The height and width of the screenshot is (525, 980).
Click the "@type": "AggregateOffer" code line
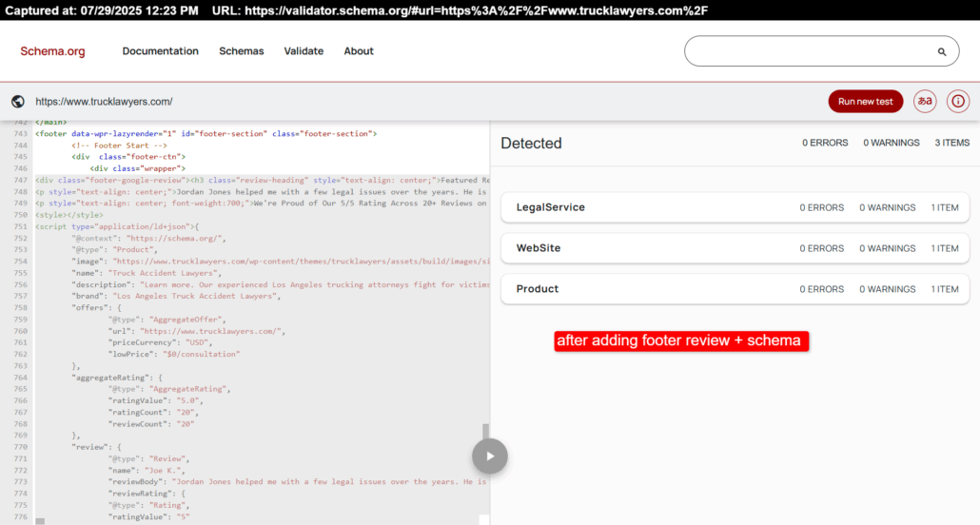click(167, 320)
